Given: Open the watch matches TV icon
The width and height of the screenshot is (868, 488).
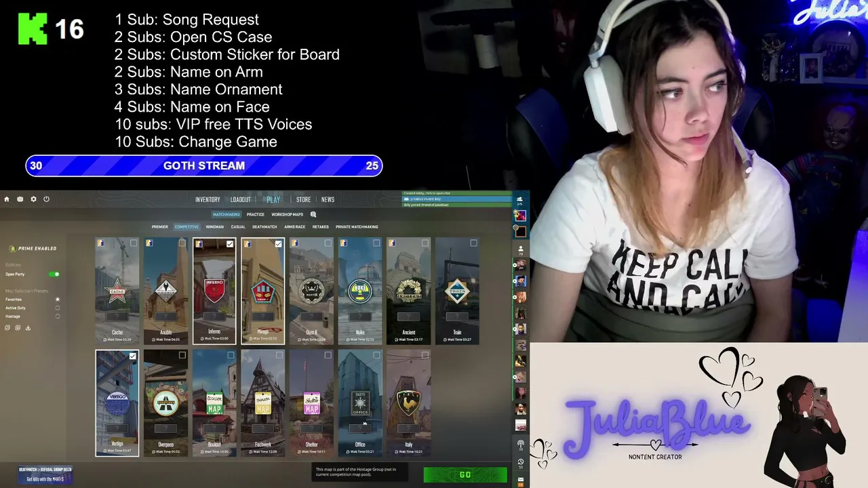Looking at the screenshot, I should click(20, 199).
